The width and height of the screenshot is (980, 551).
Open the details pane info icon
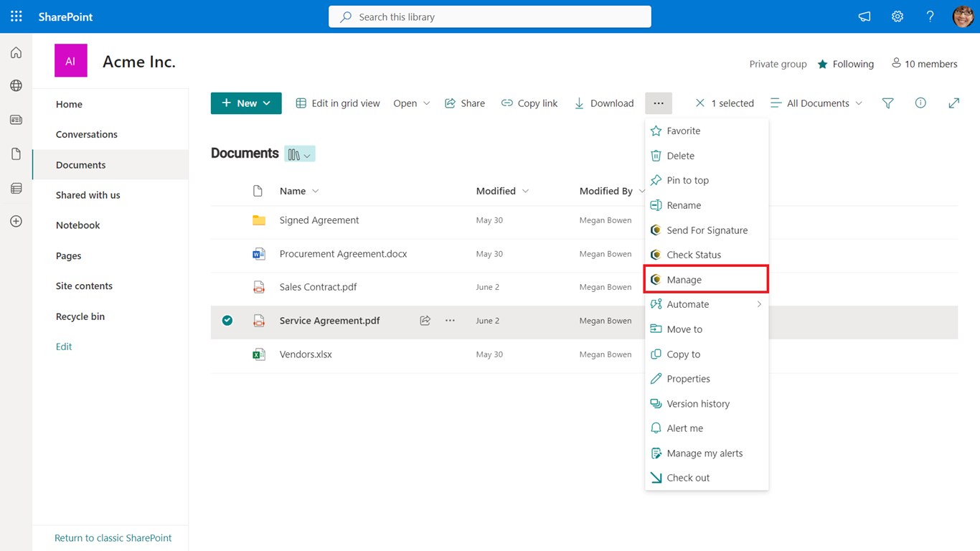pyautogui.click(x=920, y=103)
